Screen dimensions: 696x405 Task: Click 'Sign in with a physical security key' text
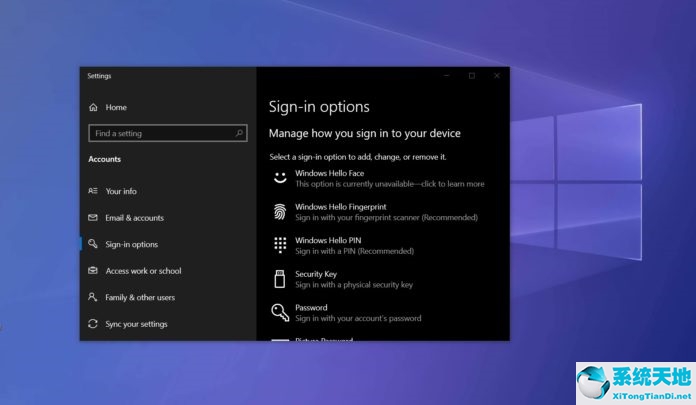pyautogui.click(x=354, y=285)
